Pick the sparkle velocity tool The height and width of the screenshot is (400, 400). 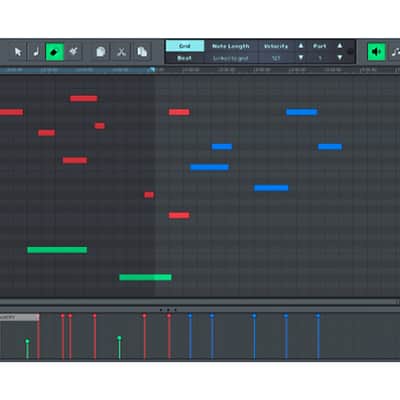(73, 52)
